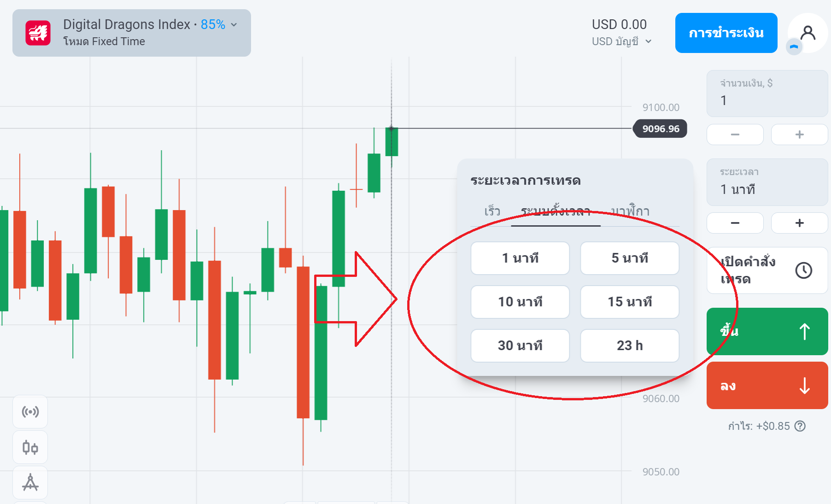The image size is (831, 504).
Task: Click the pending trade clock icon
Action: pos(804,270)
